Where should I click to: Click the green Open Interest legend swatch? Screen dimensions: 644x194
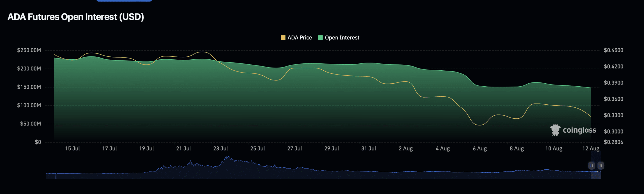click(x=320, y=38)
